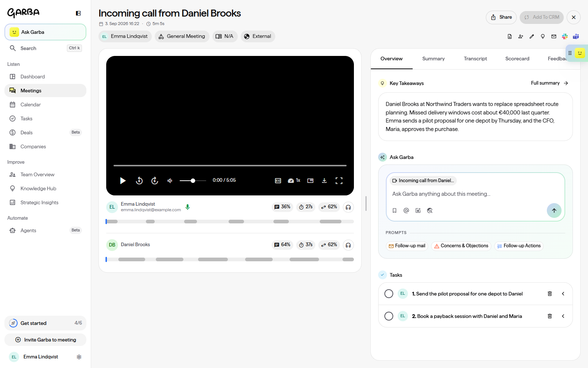The width and height of the screenshot is (588, 368).
Task: Select the Concerns & Objections prompt
Action: point(461,246)
